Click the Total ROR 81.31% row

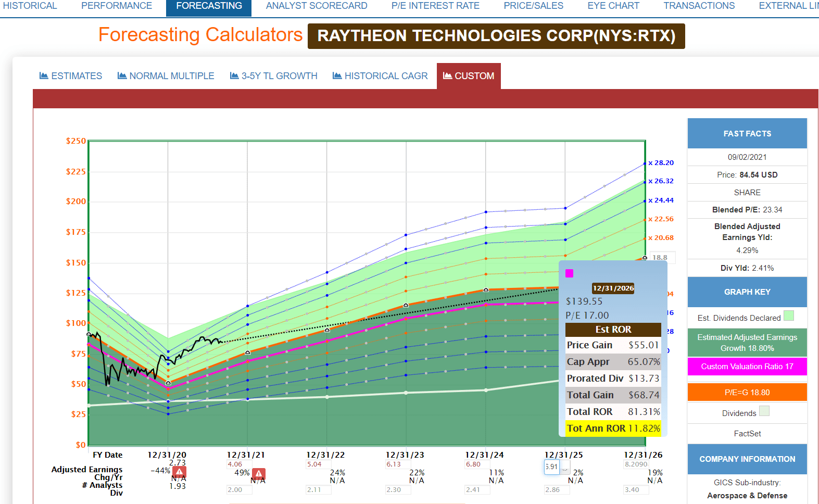(x=613, y=412)
